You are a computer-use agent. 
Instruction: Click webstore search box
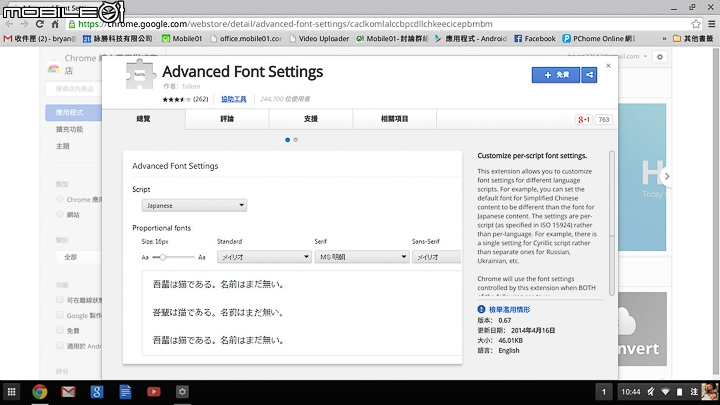point(73,89)
